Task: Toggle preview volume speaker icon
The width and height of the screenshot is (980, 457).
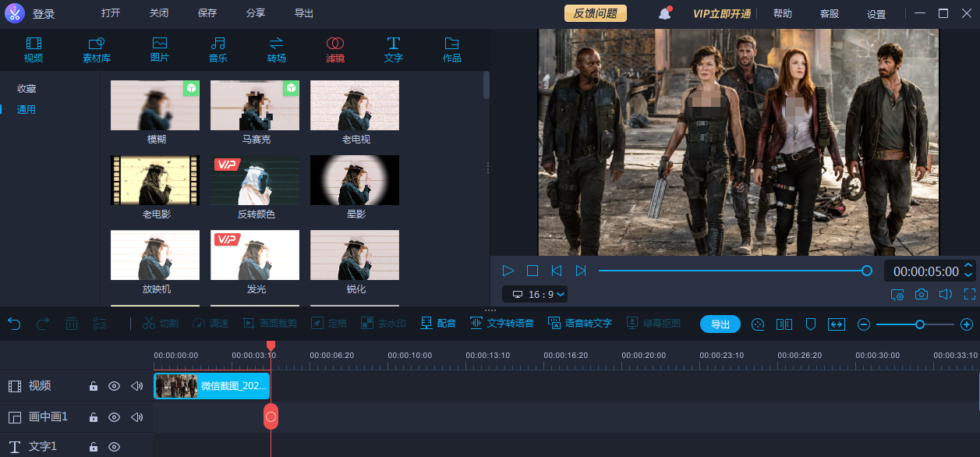Action: pos(946,295)
